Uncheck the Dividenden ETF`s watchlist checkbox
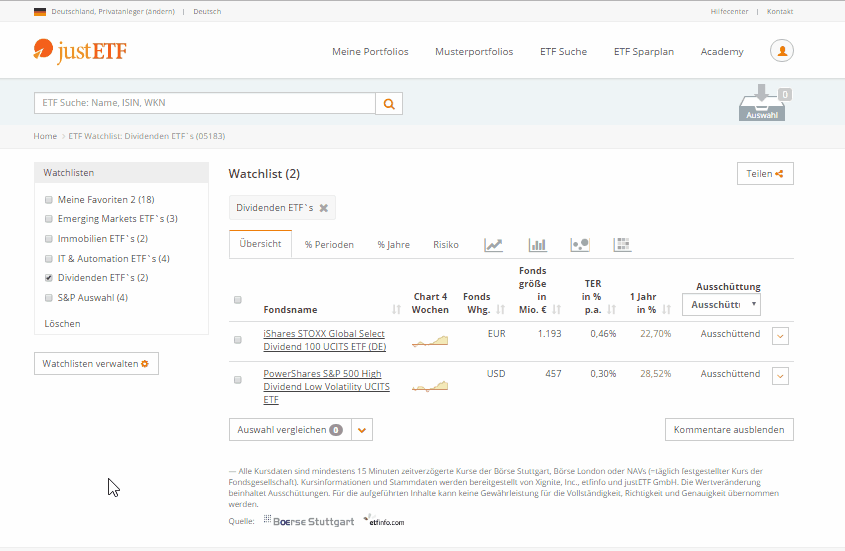Screen dimensions: 845x551 point(49,278)
